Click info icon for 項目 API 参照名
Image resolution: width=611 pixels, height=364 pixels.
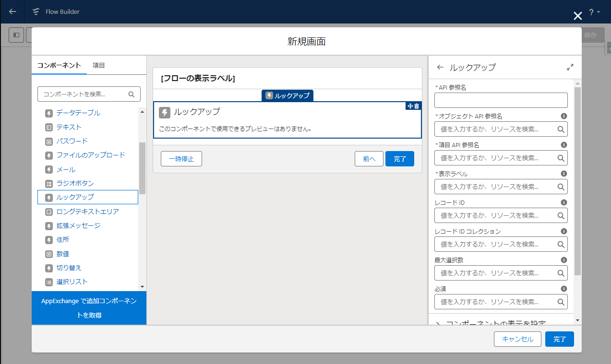pos(564,145)
